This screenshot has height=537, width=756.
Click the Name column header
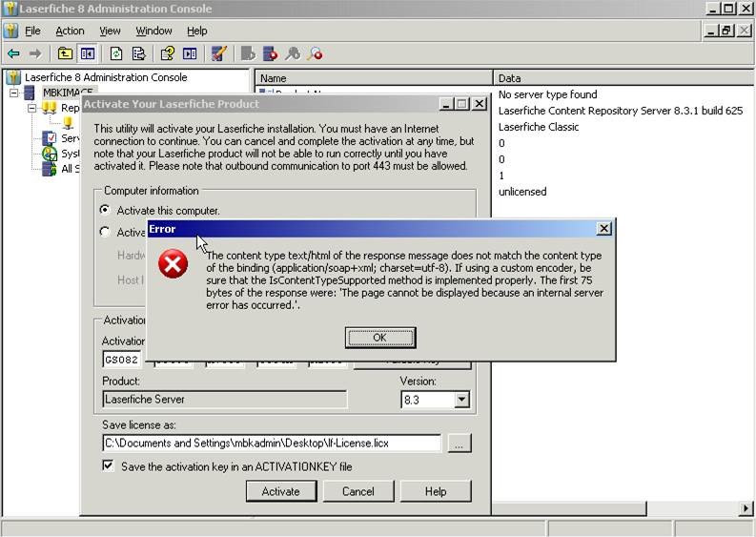374,78
